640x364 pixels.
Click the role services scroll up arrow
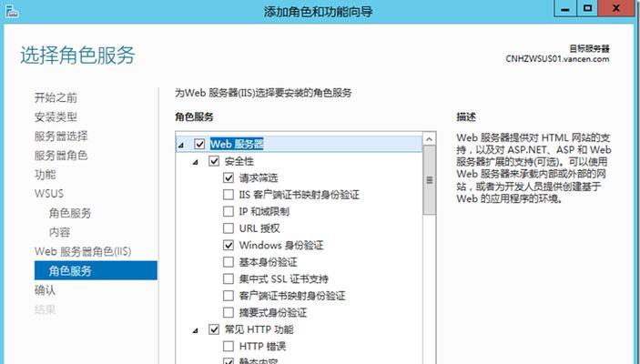(429, 139)
